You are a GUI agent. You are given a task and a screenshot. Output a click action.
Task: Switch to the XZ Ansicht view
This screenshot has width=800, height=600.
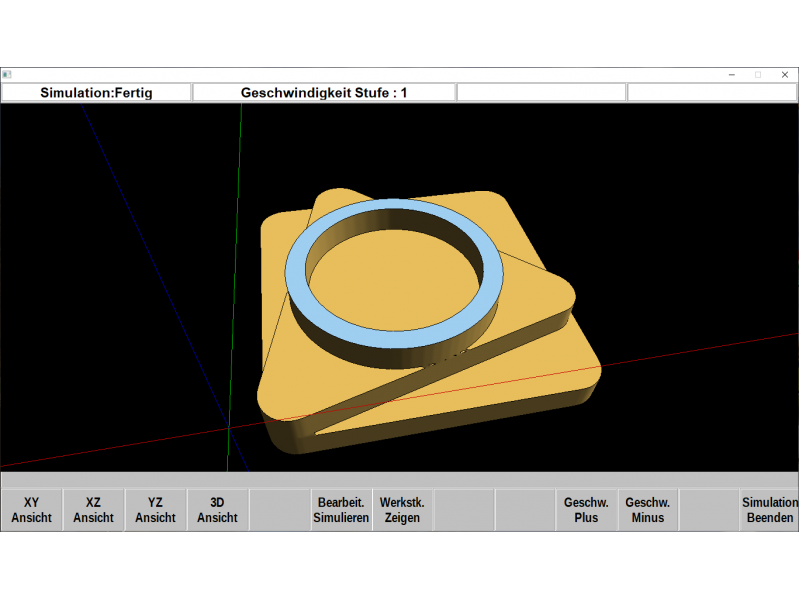(93, 509)
